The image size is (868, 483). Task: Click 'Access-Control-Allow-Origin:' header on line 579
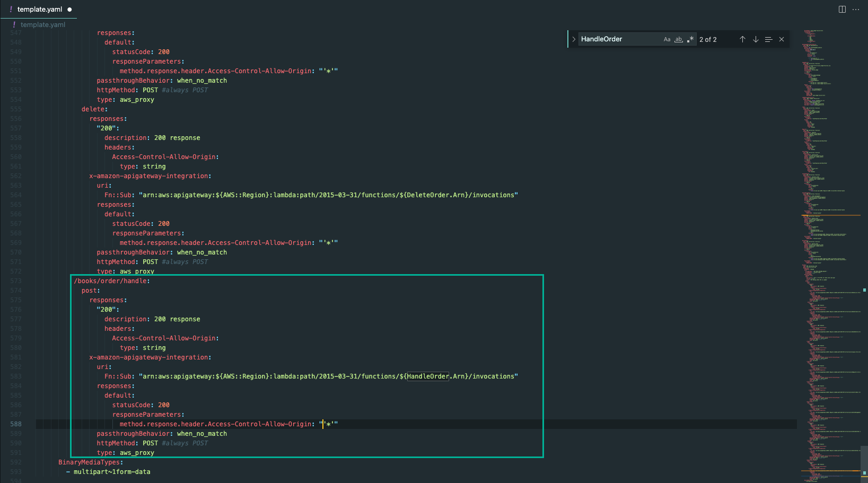pos(165,338)
